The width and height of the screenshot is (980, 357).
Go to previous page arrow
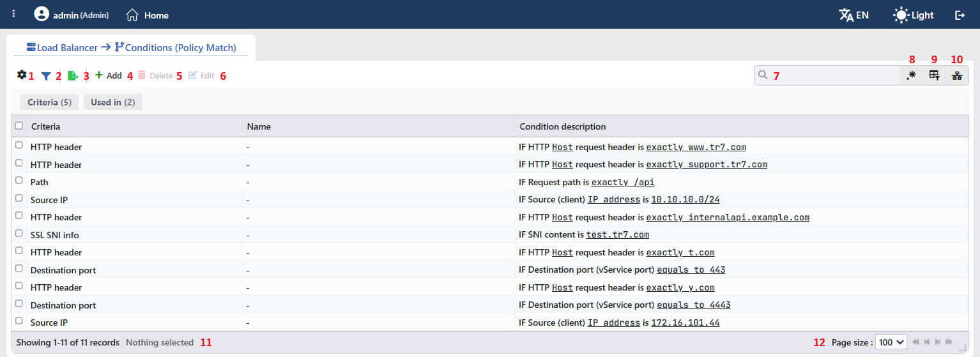click(926, 342)
